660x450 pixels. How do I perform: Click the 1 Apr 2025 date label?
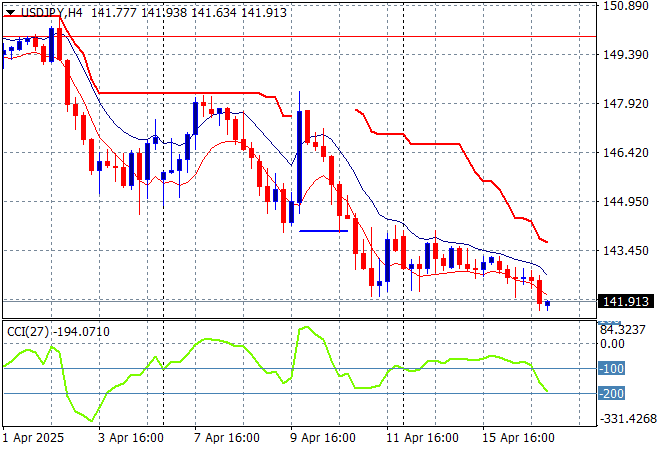coord(35,438)
